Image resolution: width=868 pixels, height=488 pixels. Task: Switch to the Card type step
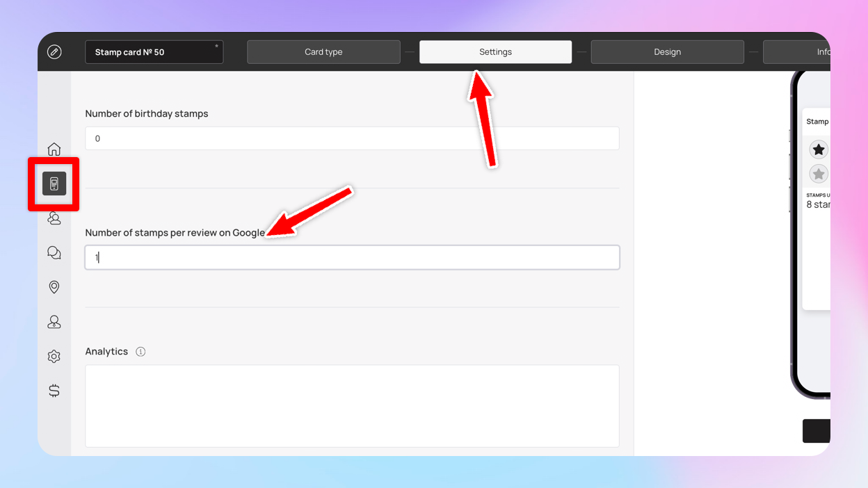tap(323, 52)
